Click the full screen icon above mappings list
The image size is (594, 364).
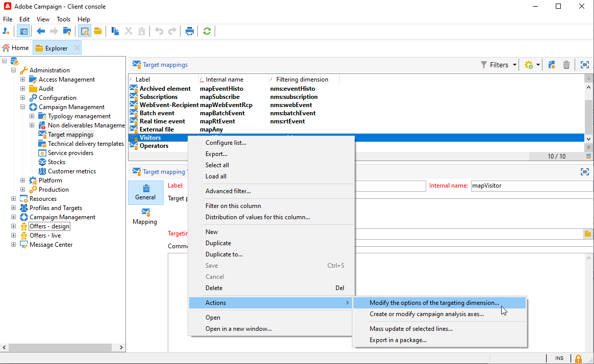click(585, 65)
